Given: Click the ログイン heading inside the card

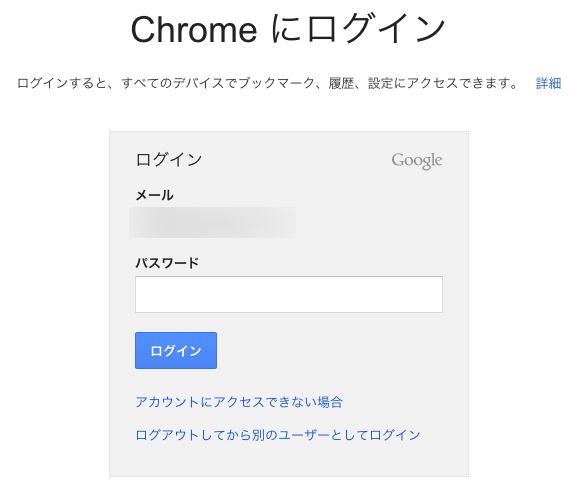Looking at the screenshot, I should [169, 160].
